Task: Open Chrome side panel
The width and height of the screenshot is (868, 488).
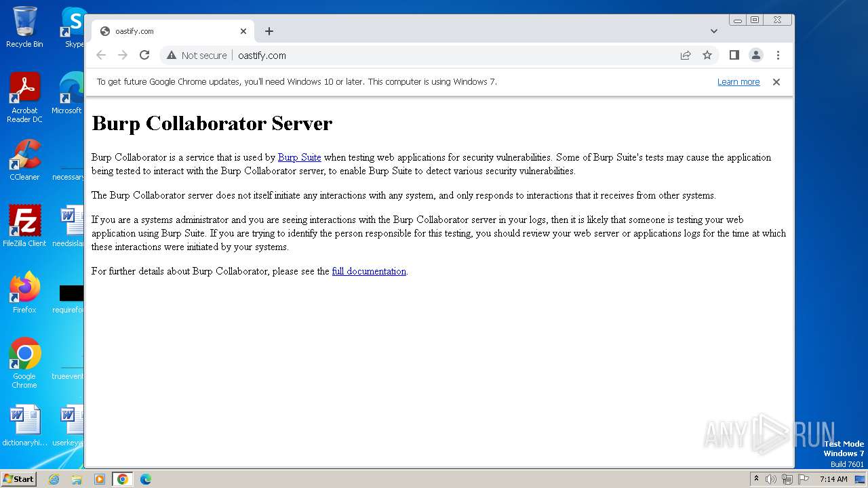Action: click(734, 56)
